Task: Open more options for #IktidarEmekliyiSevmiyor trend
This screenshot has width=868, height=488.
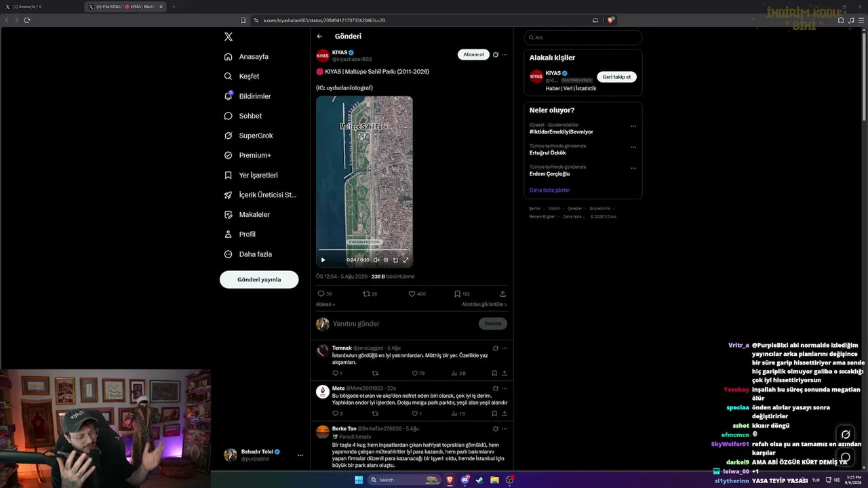Action: pyautogui.click(x=633, y=126)
